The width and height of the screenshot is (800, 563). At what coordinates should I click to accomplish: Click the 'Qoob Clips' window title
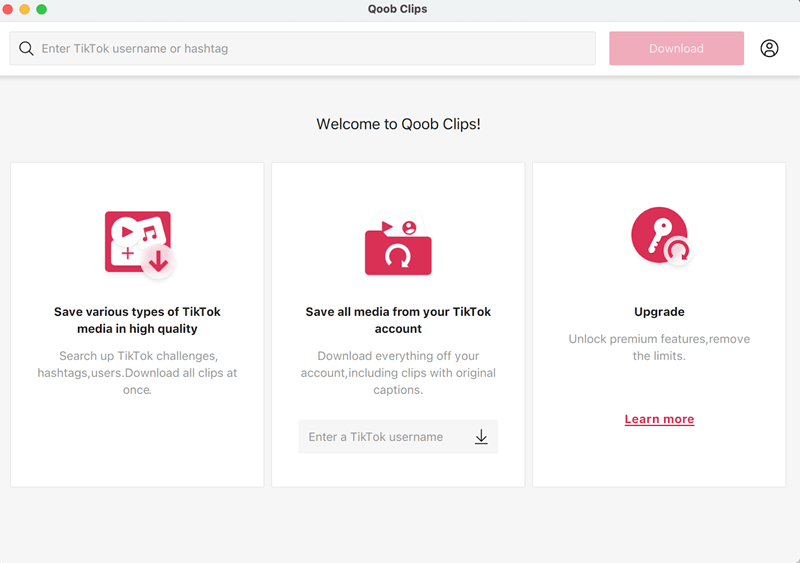point(397,9)
